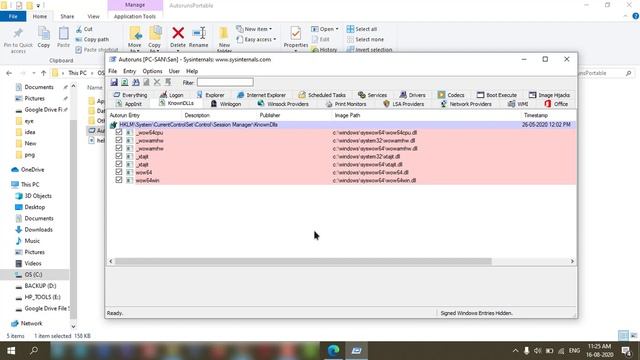Switch to the Services tab
This screenshot has width=640, height=360.
point(372,95)
